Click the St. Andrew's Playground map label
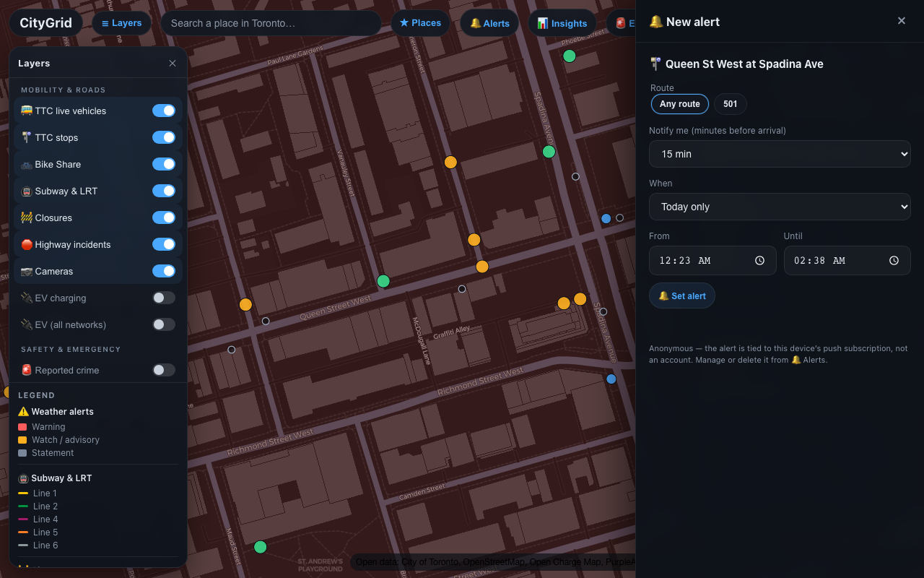924x578 pixels. 321,565
